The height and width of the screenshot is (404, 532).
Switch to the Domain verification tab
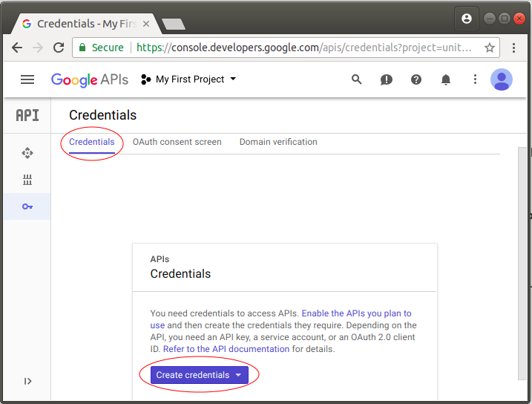(278, 142)
